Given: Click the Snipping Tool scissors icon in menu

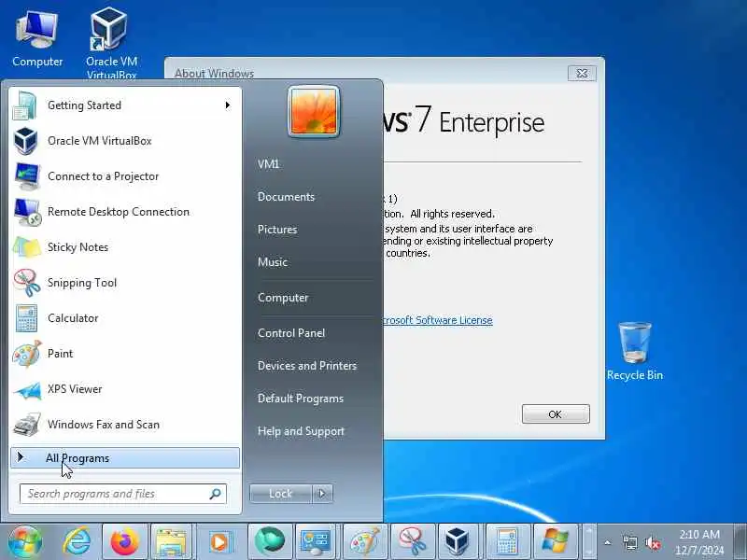Looking at the screenshot, I should click(x=27, y=283).
